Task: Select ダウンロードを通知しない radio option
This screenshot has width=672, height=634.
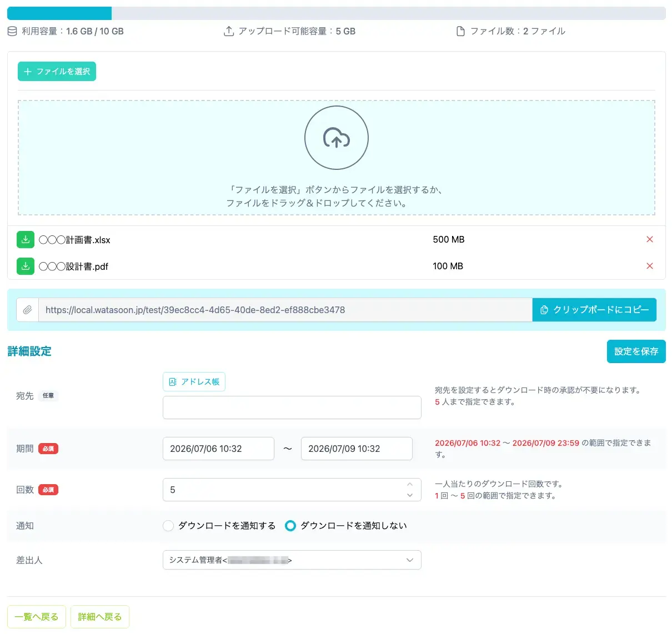Action: click(x=290, y=526)
